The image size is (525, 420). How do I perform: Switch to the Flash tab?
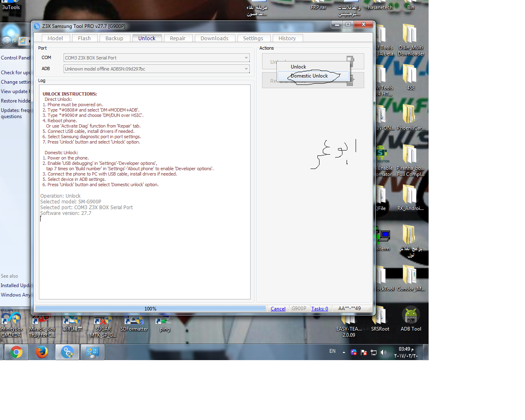tap(84, 38)
